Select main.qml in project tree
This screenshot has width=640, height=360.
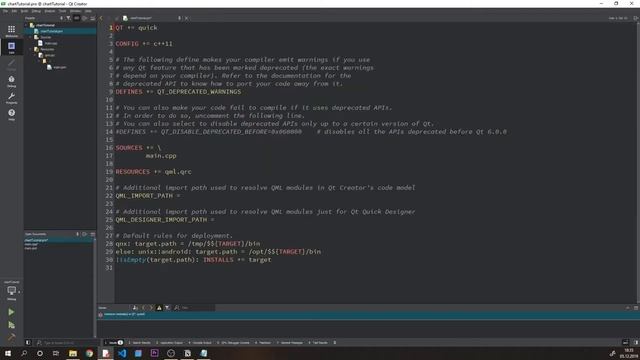click(59, 67)
